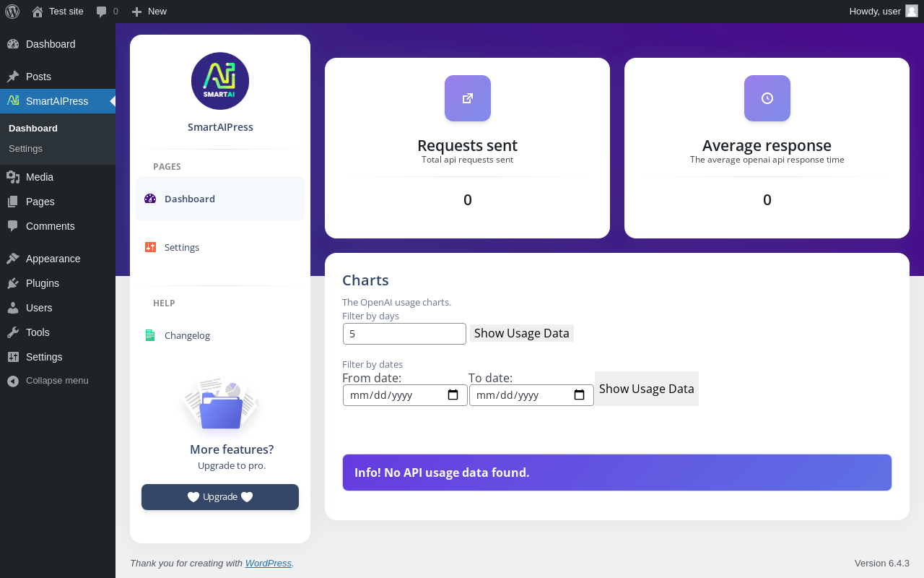
Task: Select Dashboard in SmartAIPress Pages panel
Action: tap(220, 199)
